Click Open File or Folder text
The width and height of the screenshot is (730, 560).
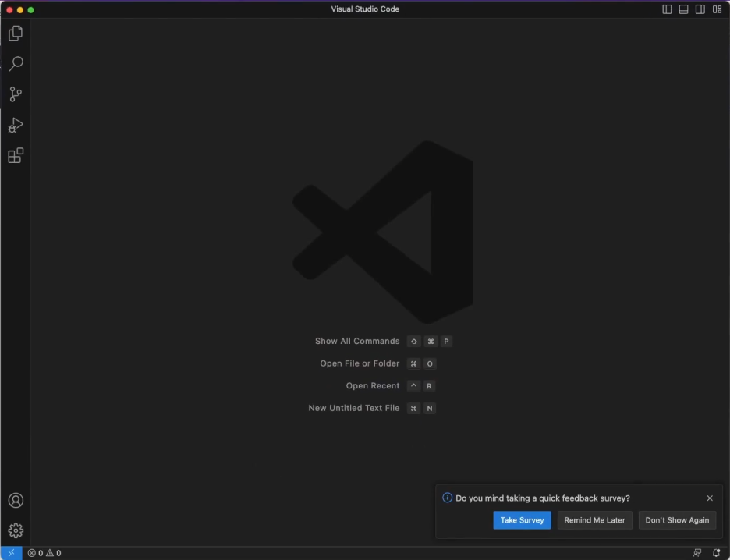click(360, 363)
